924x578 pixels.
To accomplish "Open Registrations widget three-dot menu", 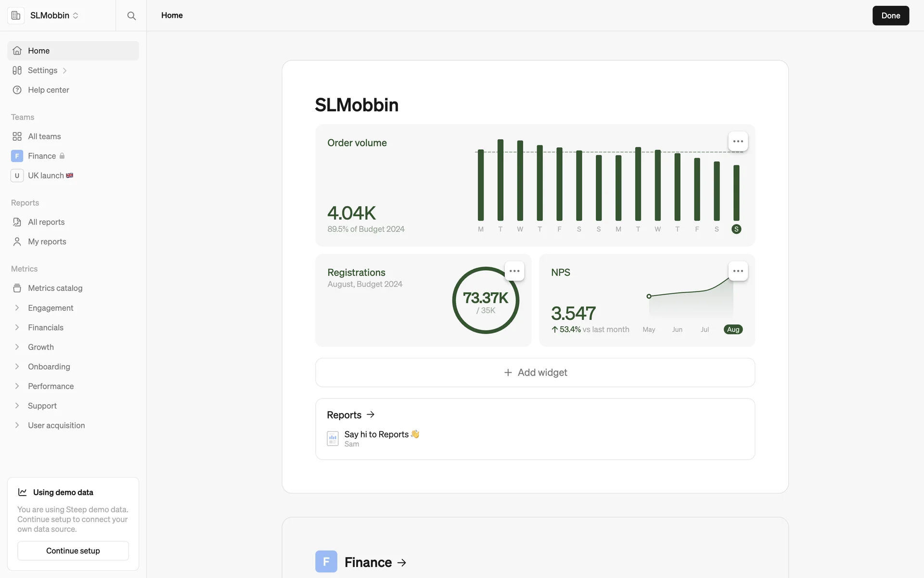I will [x=514, y=271].
